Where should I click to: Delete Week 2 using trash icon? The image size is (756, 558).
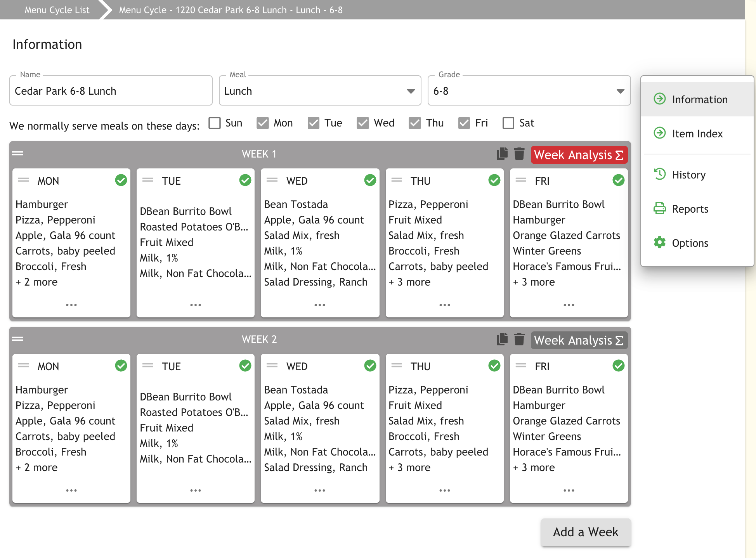(519, 339)
